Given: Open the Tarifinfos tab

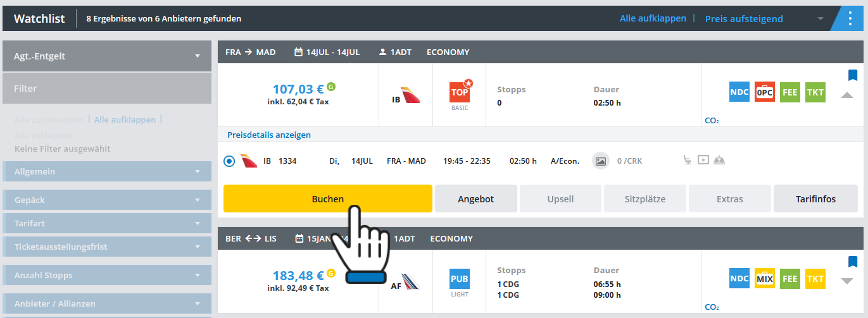Looking at the screenshot, I should (x=815, y=199).
